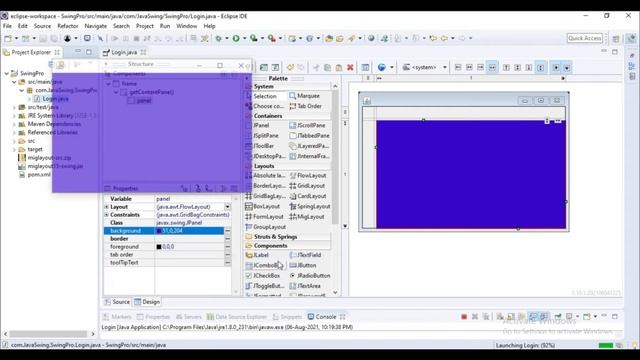
Task: Click the Palette scrollbar down arrow
Action: (335, 293)
